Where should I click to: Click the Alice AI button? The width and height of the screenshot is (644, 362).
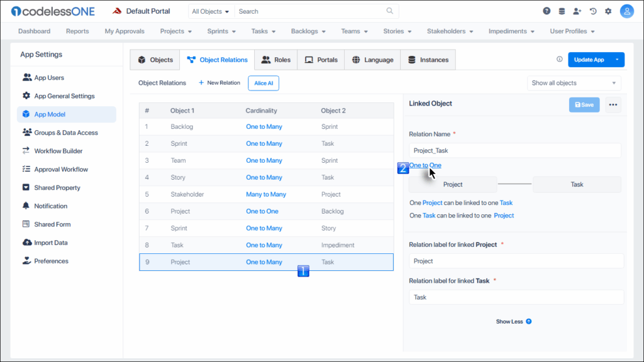tap(264, 83)
